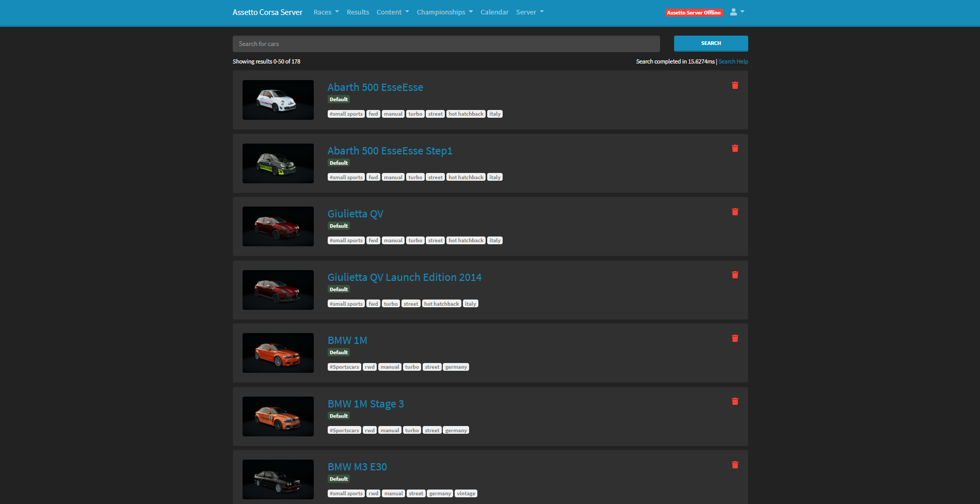Open the BMW M3 E30 car page
Viewport: 980px width, 504px height.
[x=357, y=467]
